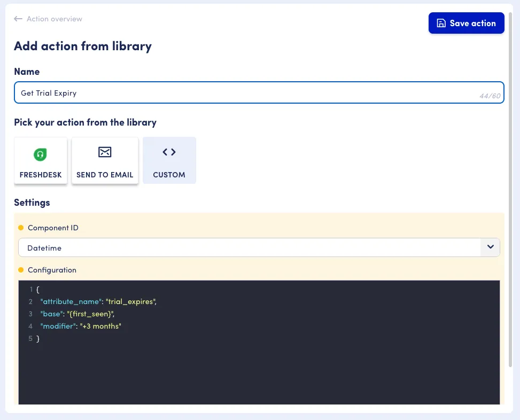Click inside the Configuration code editor
This screenshot has height=420, width=520.
pos(259,342)
